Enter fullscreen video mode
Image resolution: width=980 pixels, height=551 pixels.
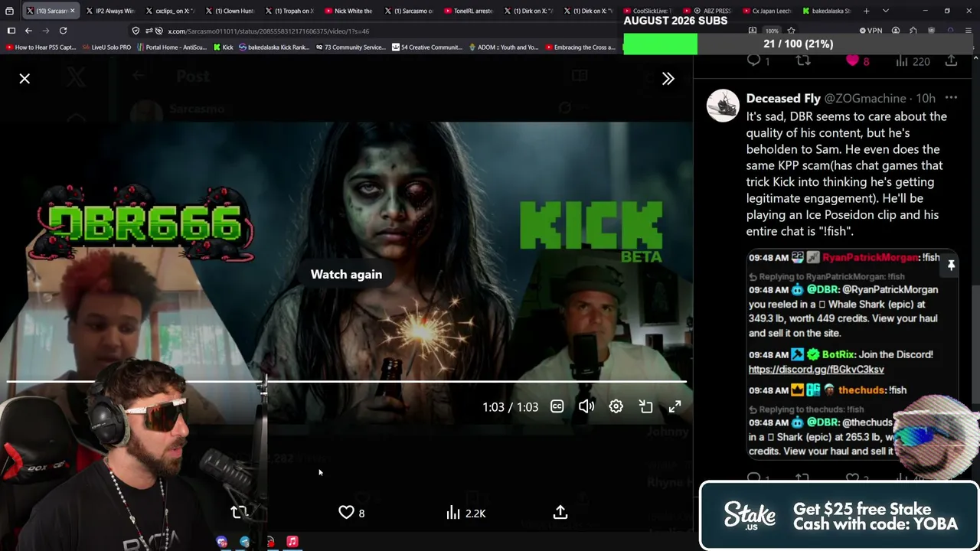pyautogui.click(x=675, y=407)
